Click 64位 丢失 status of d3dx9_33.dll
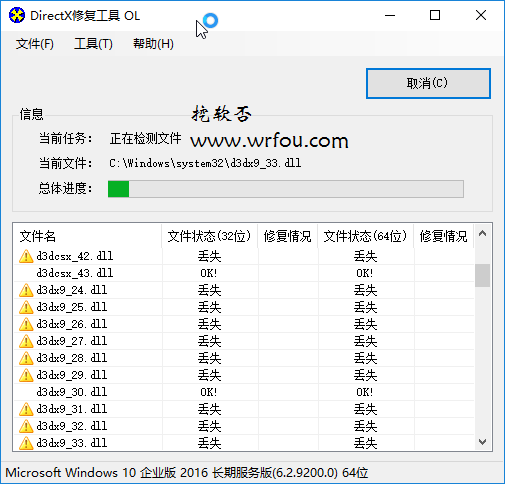Screen dimensions: 505x484 coord(365,443)
